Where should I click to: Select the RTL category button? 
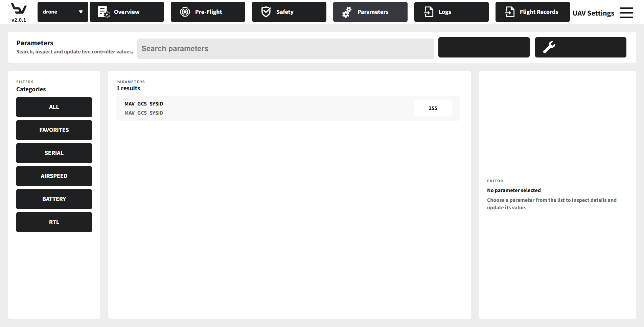54,222
